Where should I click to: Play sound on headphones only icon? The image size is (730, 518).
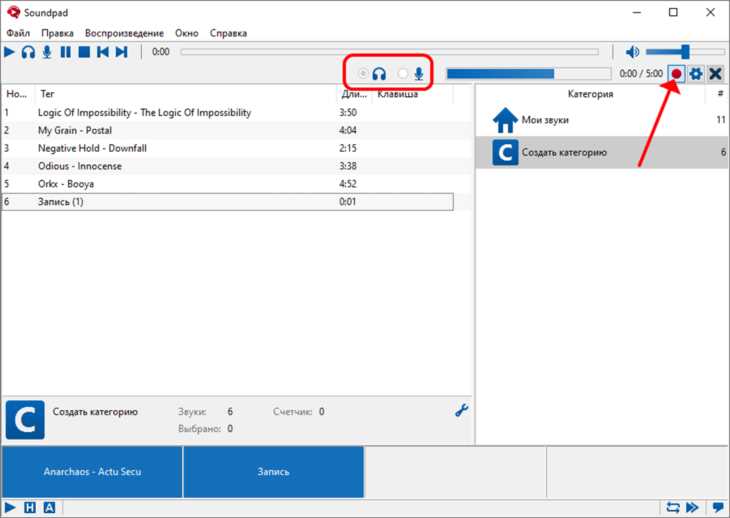pyautogui.click(x=28, y=52)
